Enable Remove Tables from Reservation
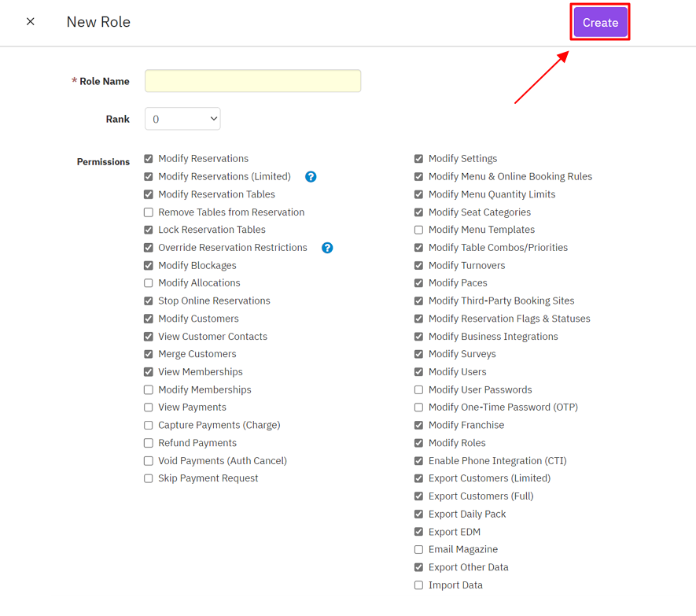Image resolution: width=696 pixels, height=616 pixels. (x=149, y=212)
